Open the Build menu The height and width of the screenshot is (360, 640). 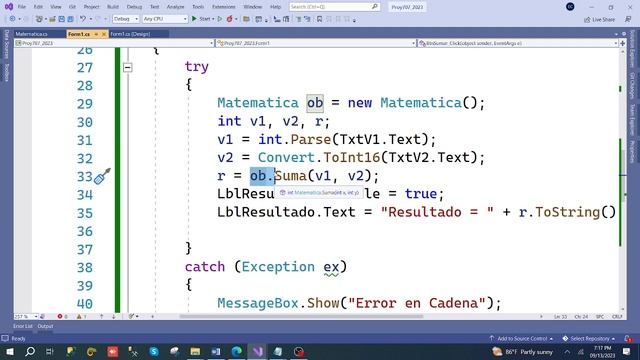[113, 7]
